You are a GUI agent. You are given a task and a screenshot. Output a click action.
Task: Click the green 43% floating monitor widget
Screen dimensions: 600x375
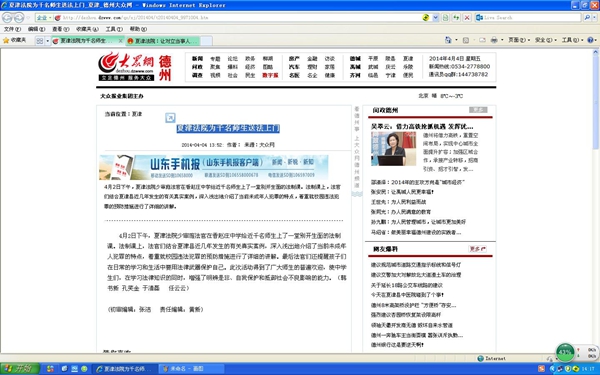point(565,352)
